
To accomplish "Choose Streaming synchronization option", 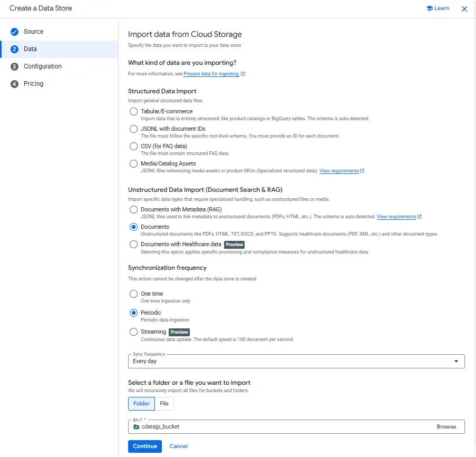I will pos(133,332).
